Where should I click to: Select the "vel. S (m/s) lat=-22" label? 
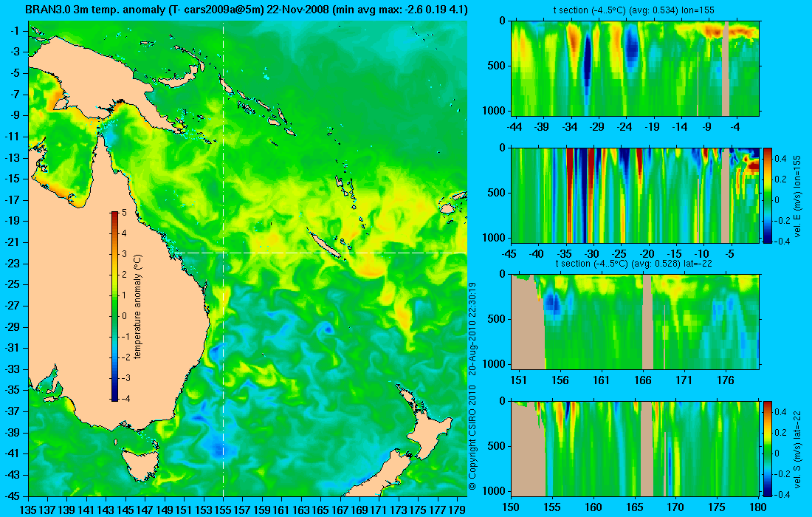(798, 448)
